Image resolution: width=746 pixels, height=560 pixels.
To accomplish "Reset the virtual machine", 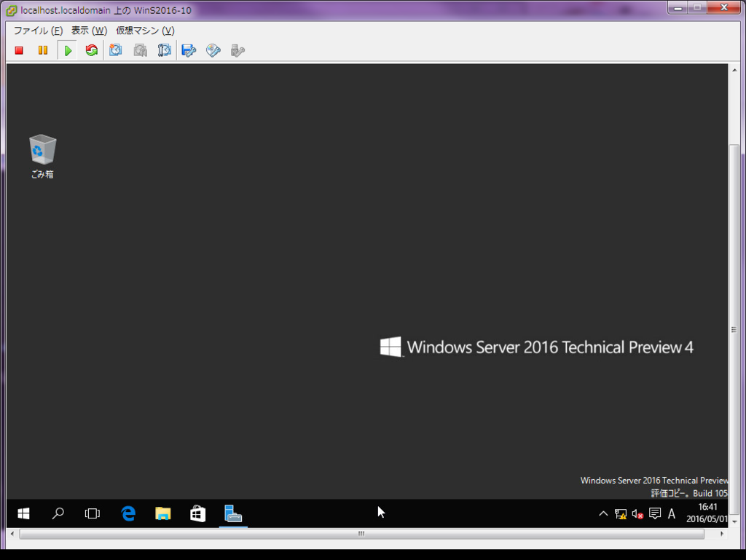I will click(91, 50).
